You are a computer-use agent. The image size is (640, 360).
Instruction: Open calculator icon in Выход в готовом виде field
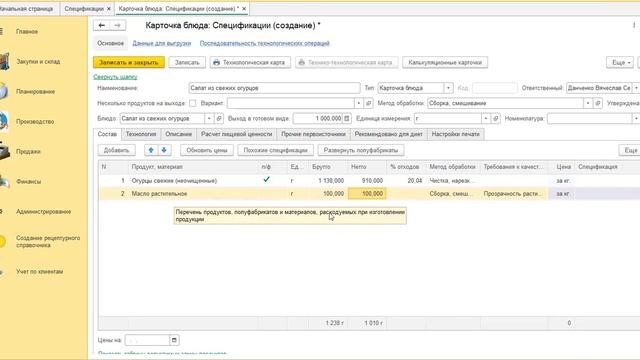(x=347, y=118)
